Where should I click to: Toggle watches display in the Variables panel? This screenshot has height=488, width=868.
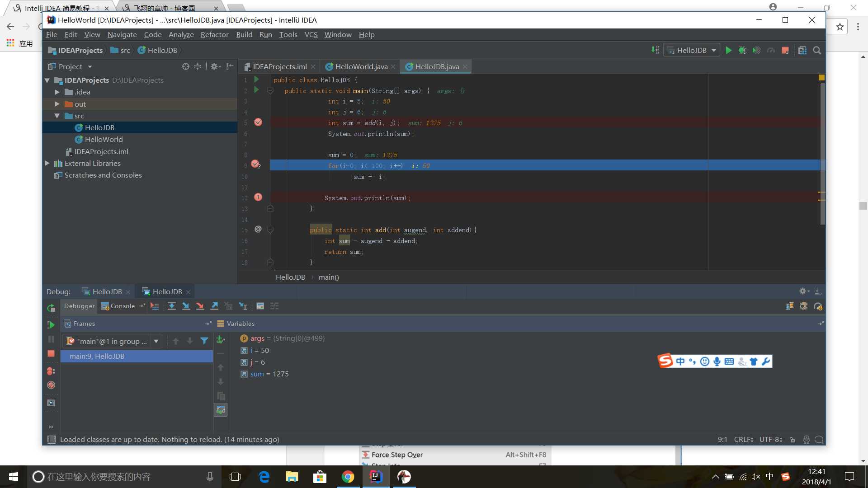point(221,410)
